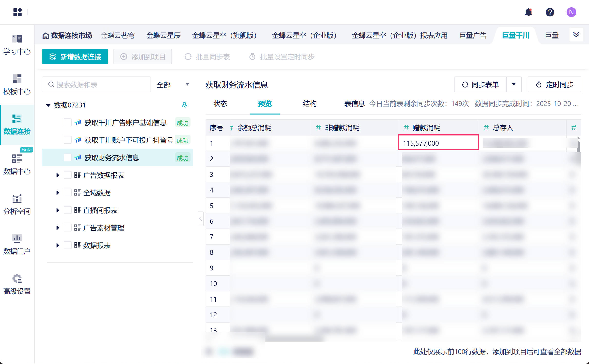Image resolution: width=589 pixels, height=364 pixels.
Task: Expand the 全域数据 tree folder
Action: (57, 193)
